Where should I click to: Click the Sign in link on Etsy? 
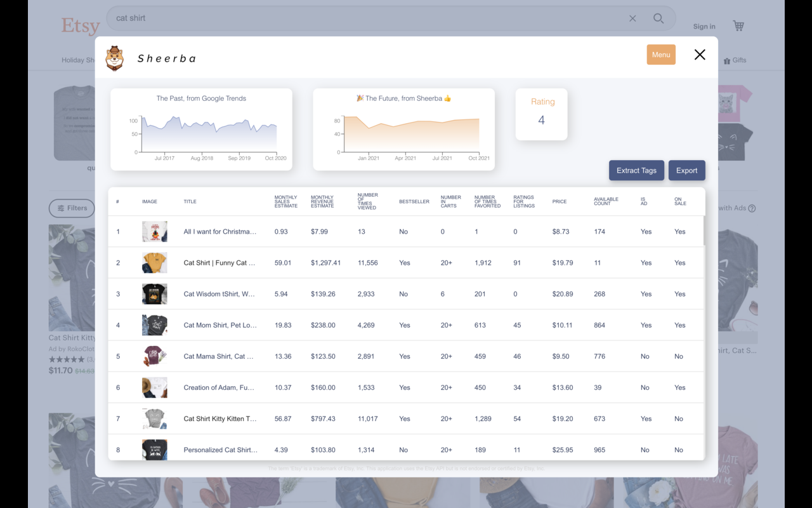pos(704,27)
